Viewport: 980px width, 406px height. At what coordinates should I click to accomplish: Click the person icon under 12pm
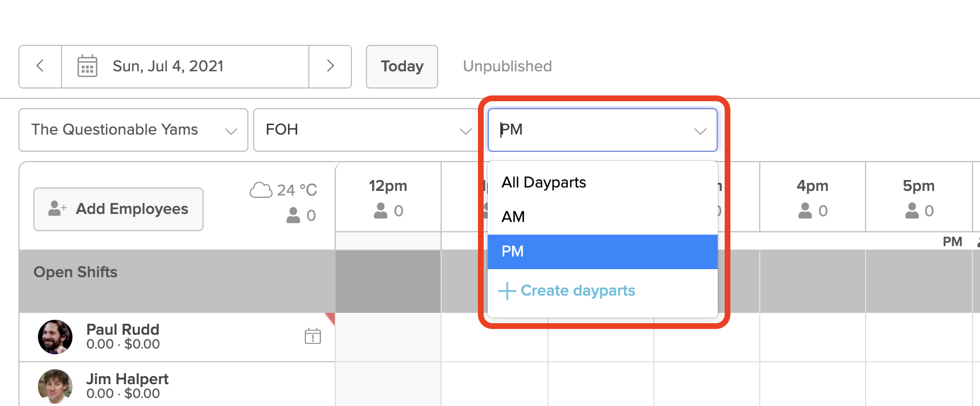381,210
